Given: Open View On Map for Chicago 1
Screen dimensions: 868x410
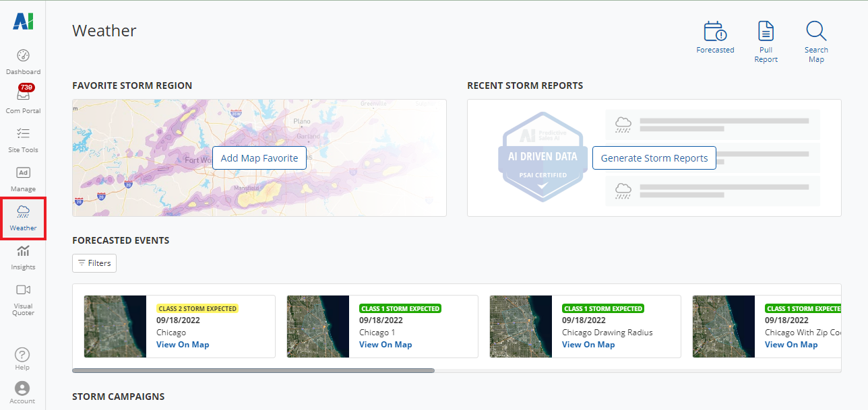Looking at the screenshot, I should click(385, 345).
